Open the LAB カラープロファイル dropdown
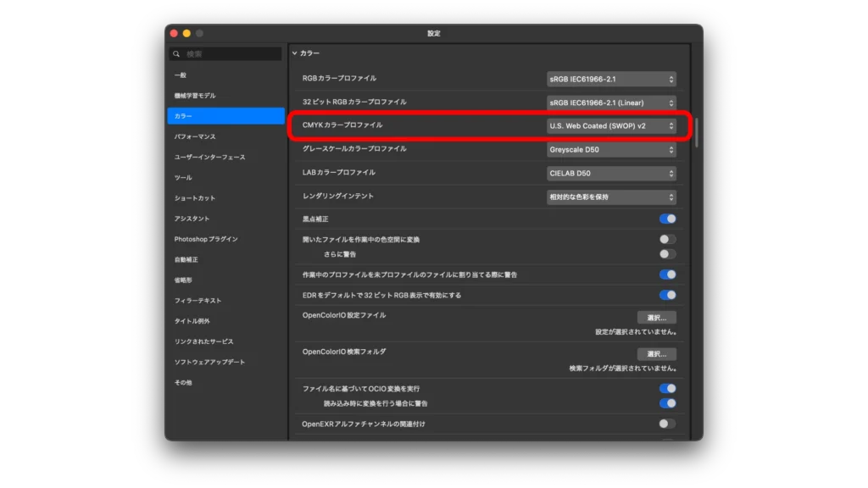 click(610, 173)
